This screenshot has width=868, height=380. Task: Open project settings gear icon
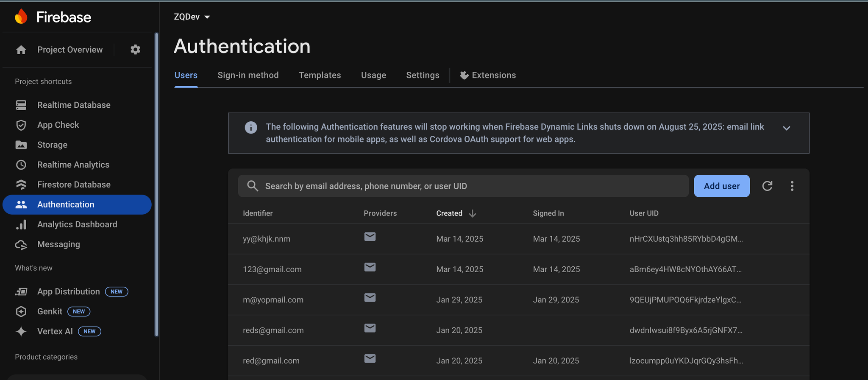click(135, 50)
